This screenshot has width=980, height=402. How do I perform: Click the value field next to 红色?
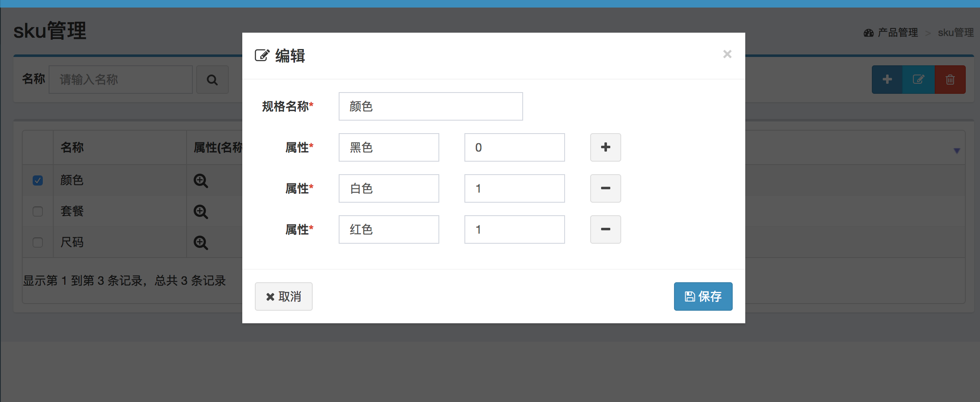click(x=514, y=229)
